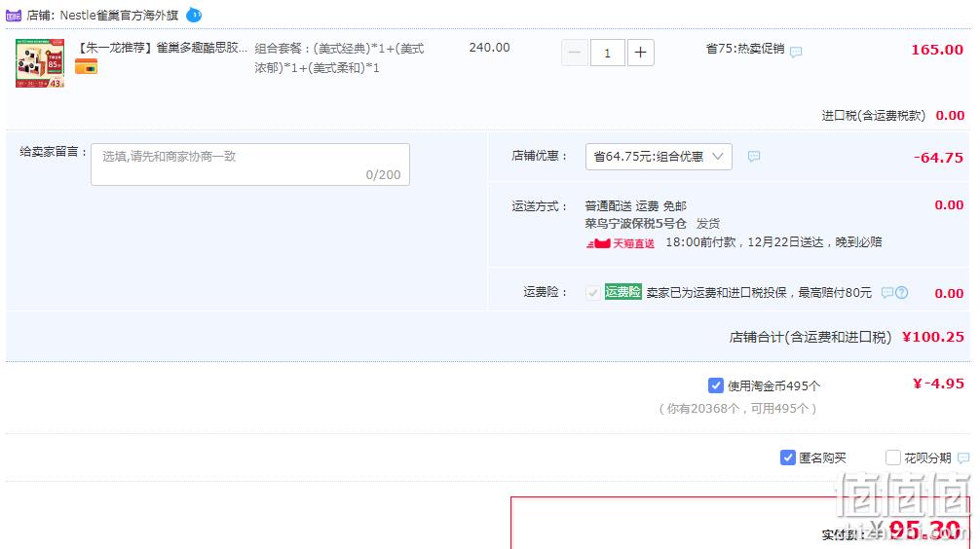Screen dimensions: 980x549
Task: Increase quantity with the plus button
Action: click(641, 54)
